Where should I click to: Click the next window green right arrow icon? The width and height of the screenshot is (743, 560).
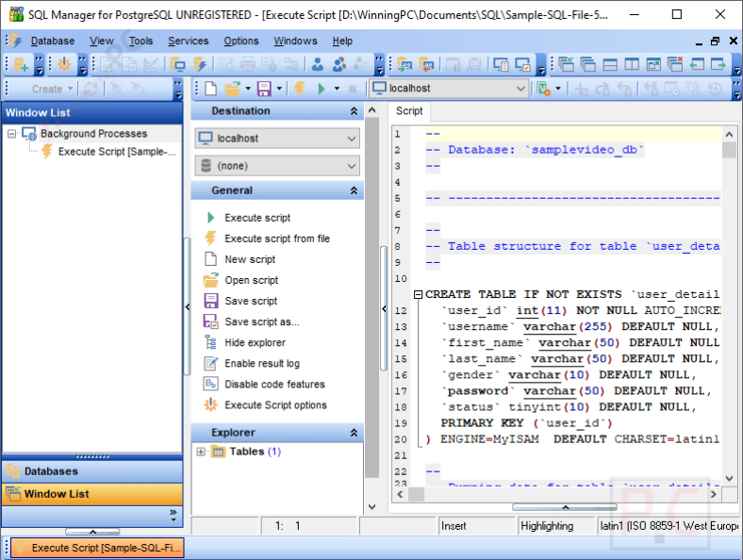point(718,64)
